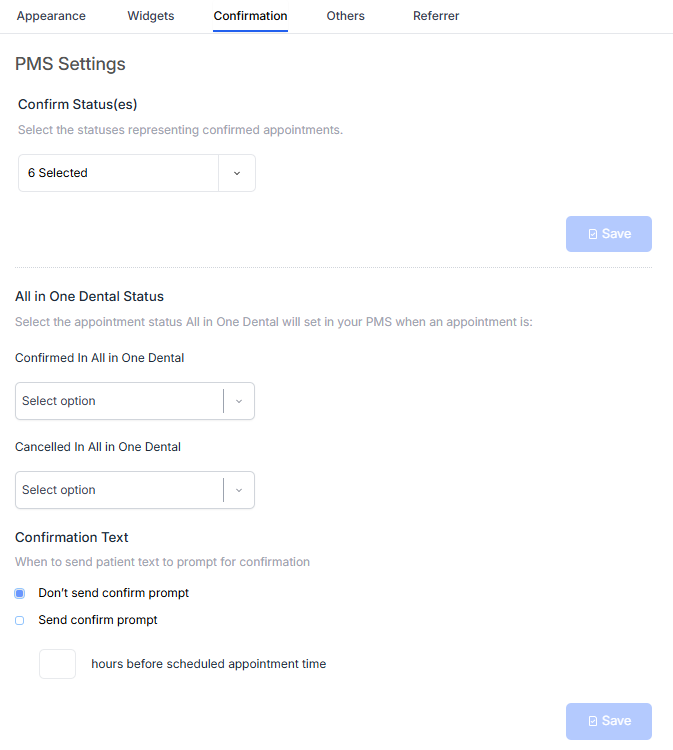Image resolution: width=673 pixels, height=750 pixels.
Task: Select the Confirmation tab
Action: click(250, 16)
